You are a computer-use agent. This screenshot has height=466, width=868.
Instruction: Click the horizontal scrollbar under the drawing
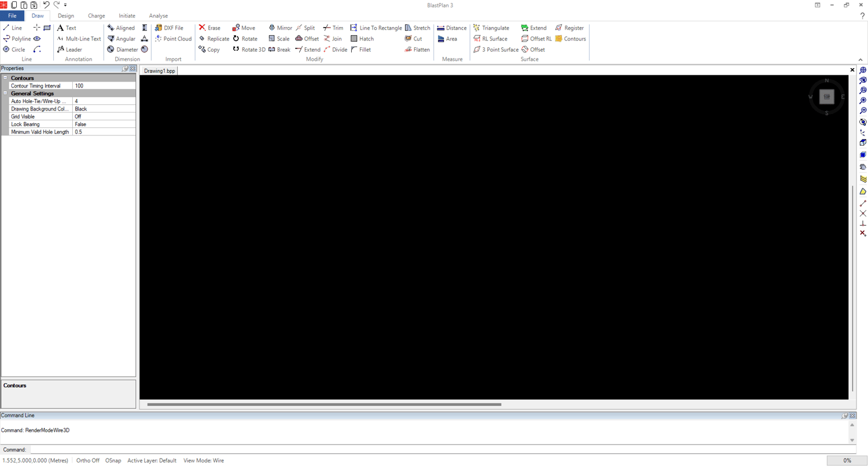[324, 405]
